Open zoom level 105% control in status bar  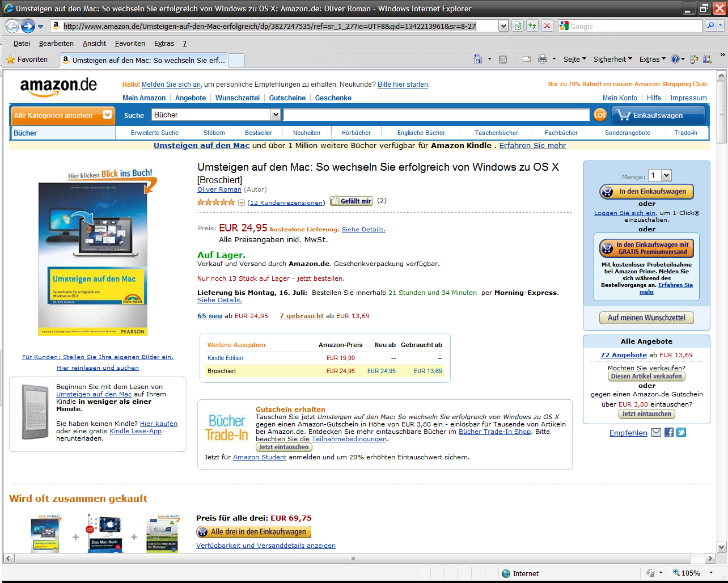[692, 573]
